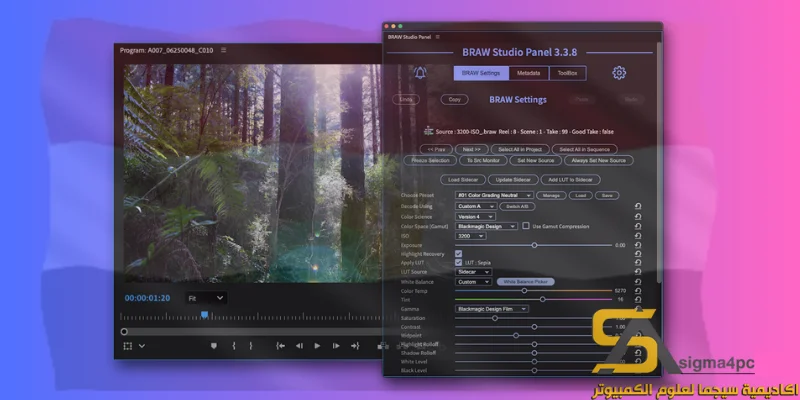
Task: Mark In point in Program monitor
Action: pyautogui.click(x=234, y=346)
